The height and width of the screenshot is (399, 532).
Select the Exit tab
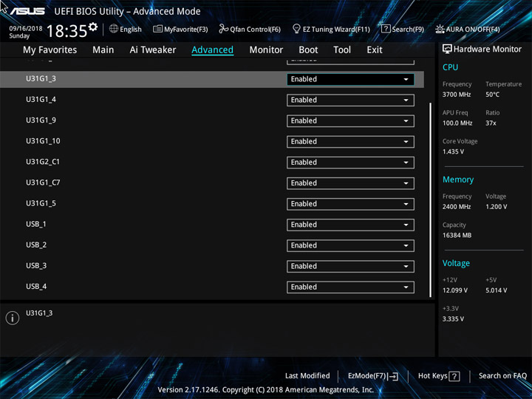[x=374, y=50]
